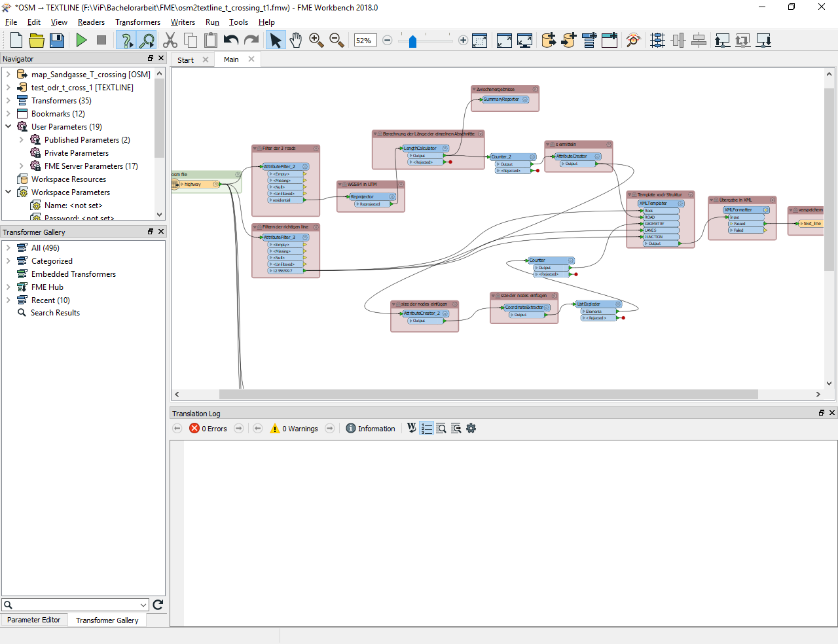The width and height of the screenshot is (838, 644).
Task: Expand FME Server Parameters (17) node
Action: point(21,166)
